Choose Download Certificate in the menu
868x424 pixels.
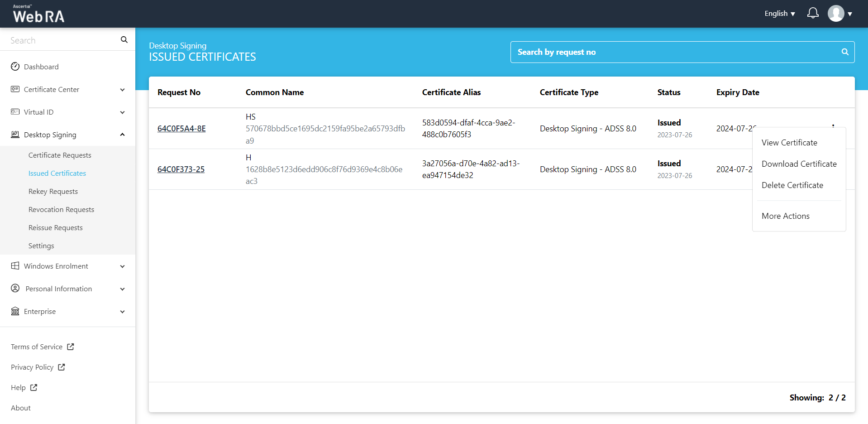[x=799, y=164]
